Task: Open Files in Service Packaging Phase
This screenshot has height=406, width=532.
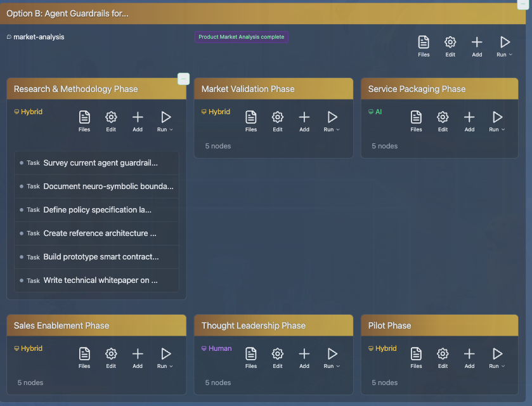Action: (x=416, y=121)
